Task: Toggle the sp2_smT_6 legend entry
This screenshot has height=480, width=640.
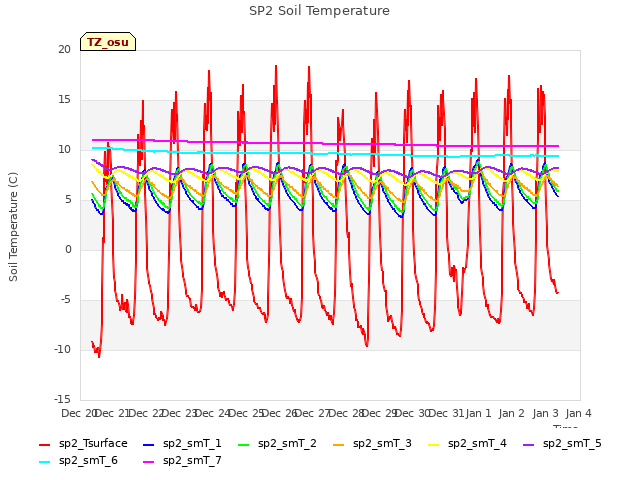Action: pos(78,461)
